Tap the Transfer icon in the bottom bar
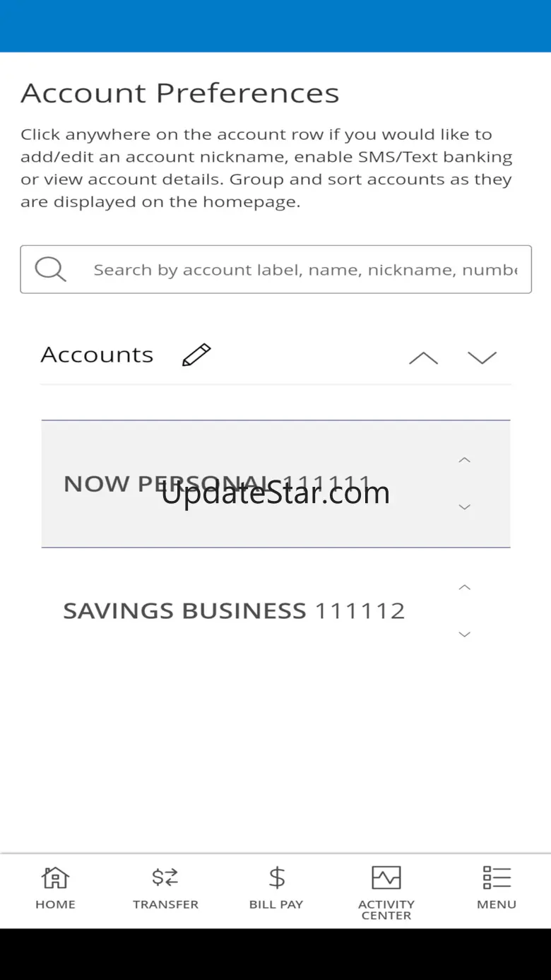 [165, 878]
